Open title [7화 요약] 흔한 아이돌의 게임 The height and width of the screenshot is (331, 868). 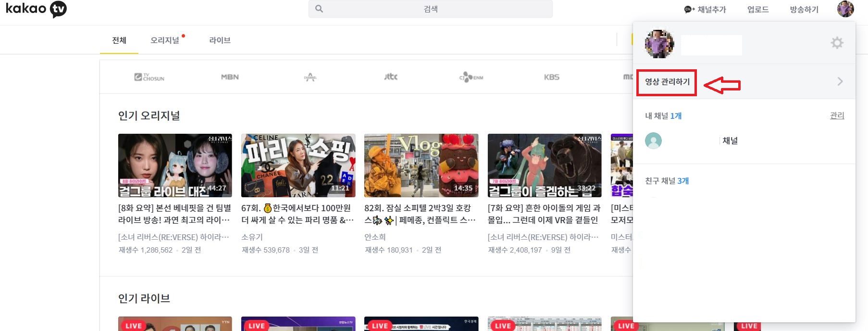pyautogui.click(x=544, y=214)
